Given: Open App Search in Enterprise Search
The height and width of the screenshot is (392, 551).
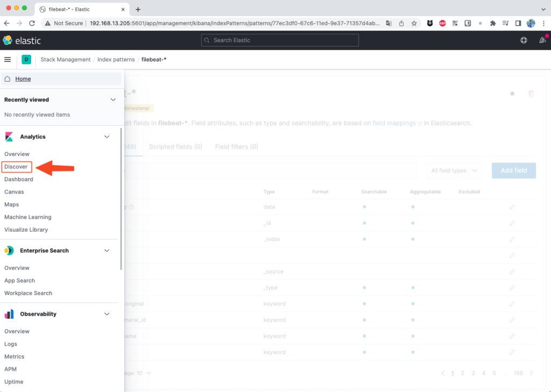Looking at the screenshot, I should (19, 280).
